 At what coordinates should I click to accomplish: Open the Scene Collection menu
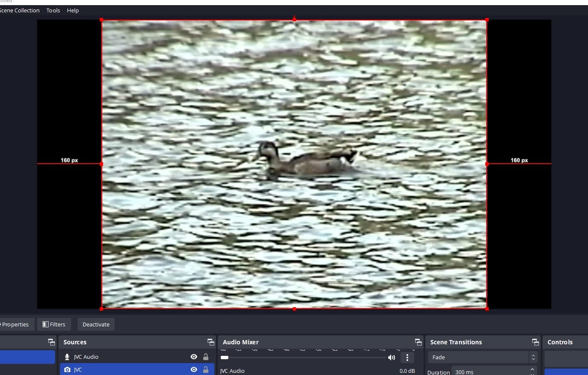20,10
